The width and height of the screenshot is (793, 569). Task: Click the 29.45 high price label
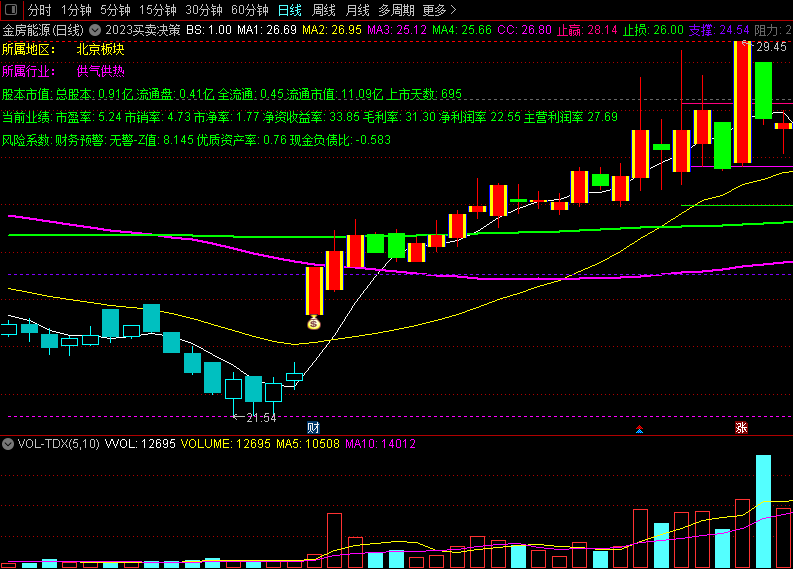(x=771, y=47)
